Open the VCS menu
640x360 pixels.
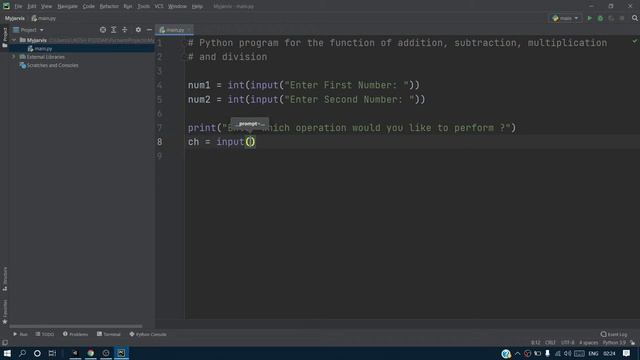point(159,6)
